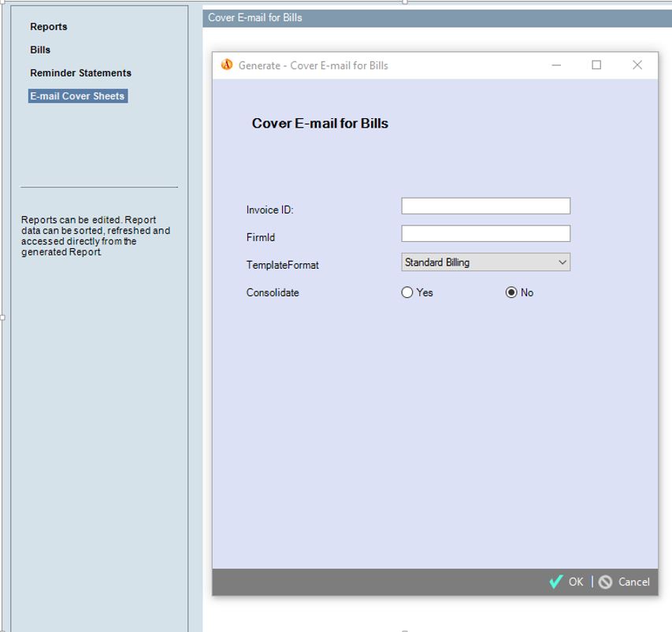Click the TemplateFormat dropdown arrow icon
The image size is (672, 632).
click(x=562, y=261)
